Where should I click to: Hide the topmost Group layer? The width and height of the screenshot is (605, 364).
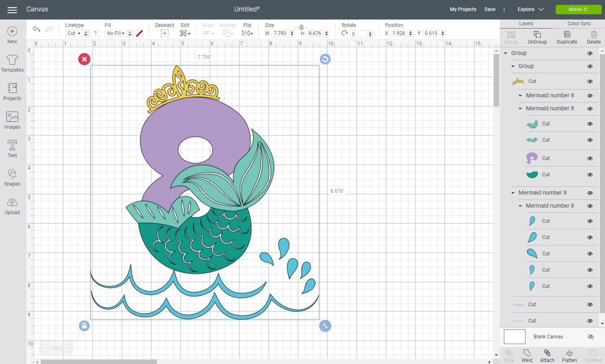590,53
